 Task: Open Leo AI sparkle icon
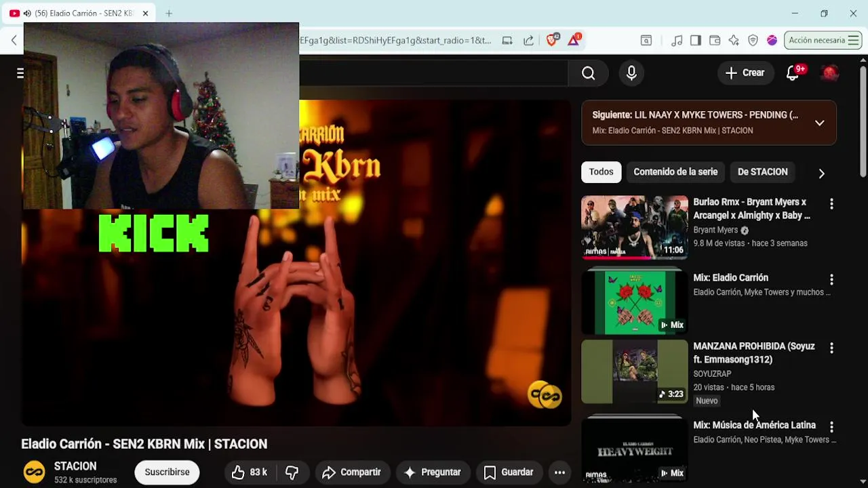pos(734,41)
